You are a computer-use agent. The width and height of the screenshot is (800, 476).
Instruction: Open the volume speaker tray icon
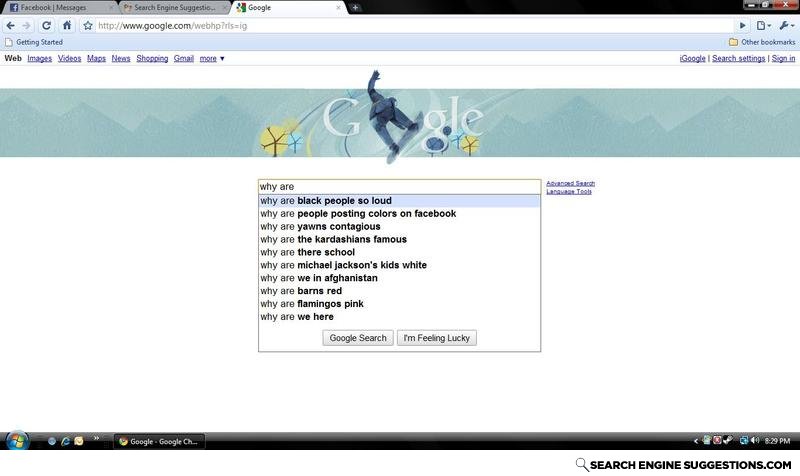pos(755,440)
